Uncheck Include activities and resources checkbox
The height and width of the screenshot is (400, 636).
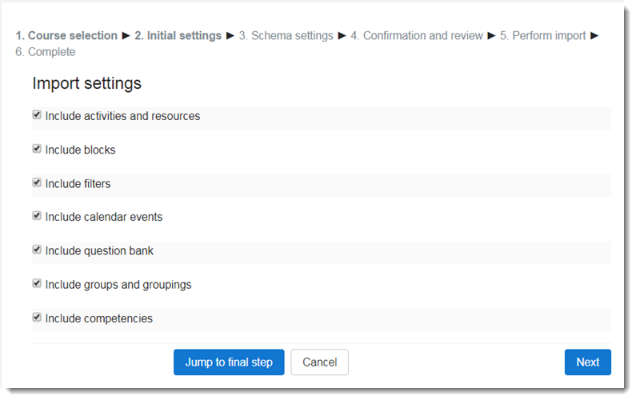coord(37,115)
